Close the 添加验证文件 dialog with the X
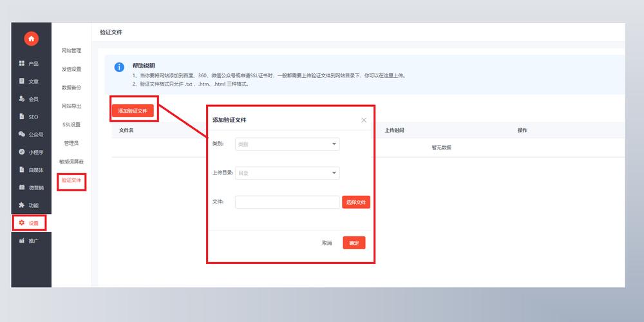The image size is (644, 322). pos(363,120)
